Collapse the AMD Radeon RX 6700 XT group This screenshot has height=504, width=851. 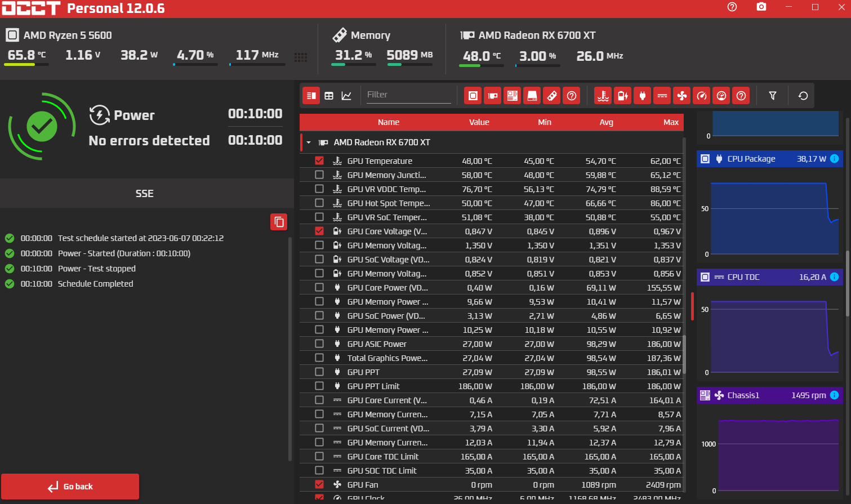pos(309,142)
